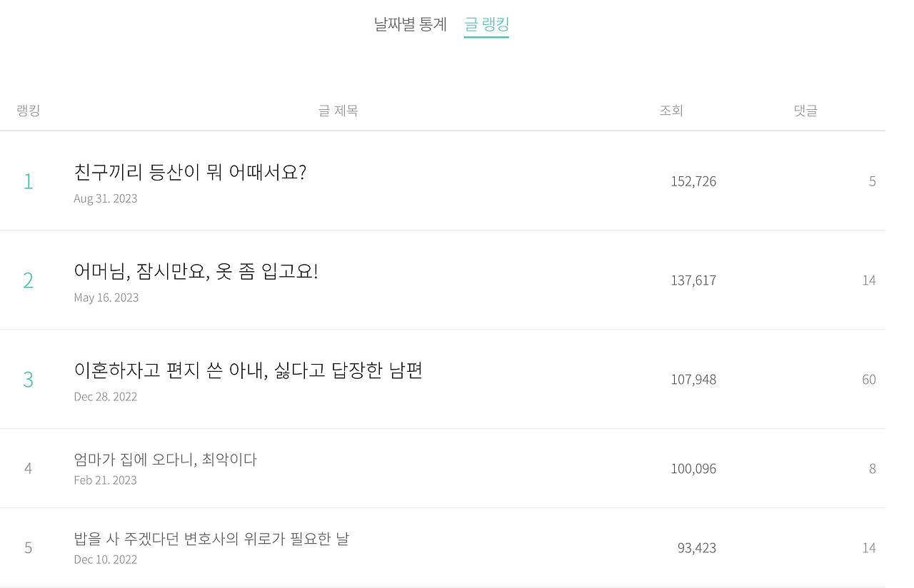Viewport: 914px width, 588px height.
Task: Open post 이혼하자고 편지 쓴 아내, 싫다고 답장한 남편
Action: pyautogui.click(x=248, y=370)
